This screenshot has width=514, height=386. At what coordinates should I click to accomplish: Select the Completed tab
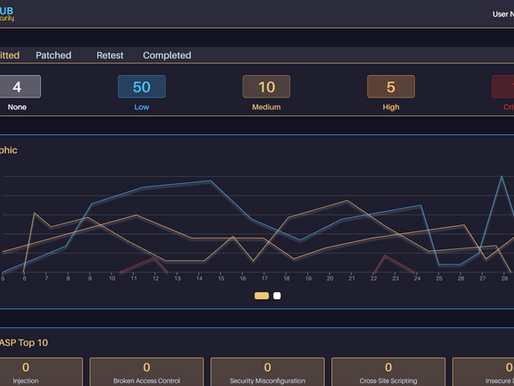[x=167, y=55]
